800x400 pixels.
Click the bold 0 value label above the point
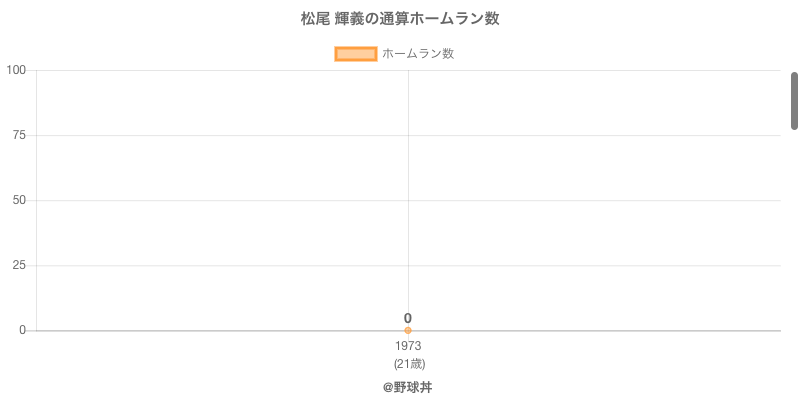(408, 318)
